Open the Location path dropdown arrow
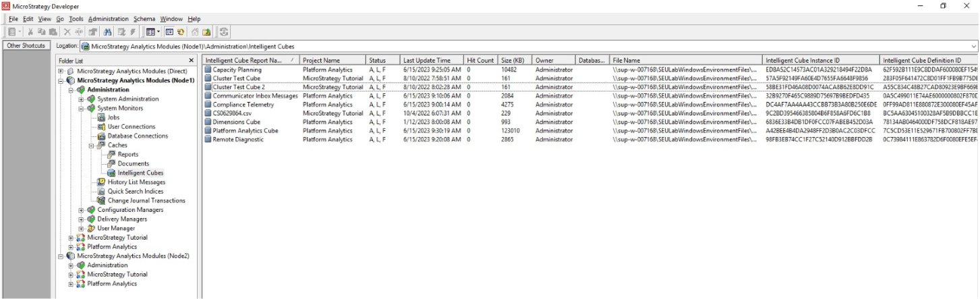This screenshot has width=980, height=299. [x=974, y=47]
